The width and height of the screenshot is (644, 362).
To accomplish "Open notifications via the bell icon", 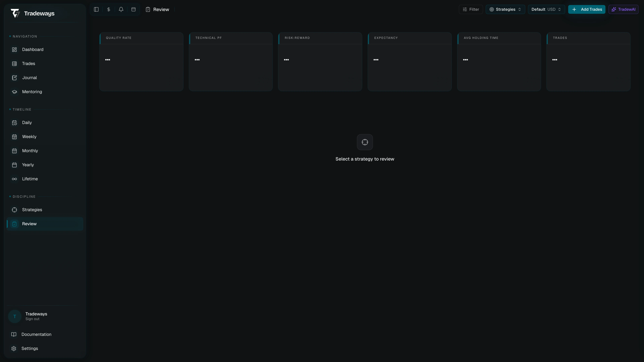I will click(x=121, y=9).
